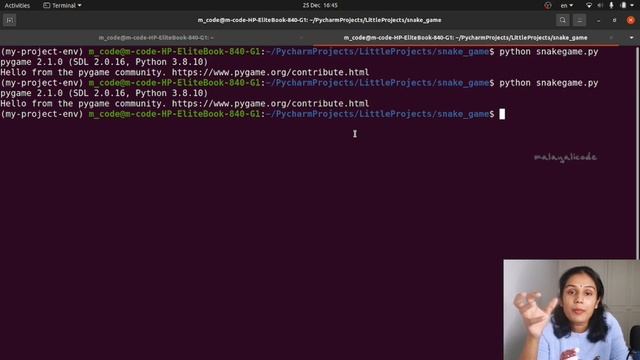Open the Terminal app menu

tap(62, 5)
